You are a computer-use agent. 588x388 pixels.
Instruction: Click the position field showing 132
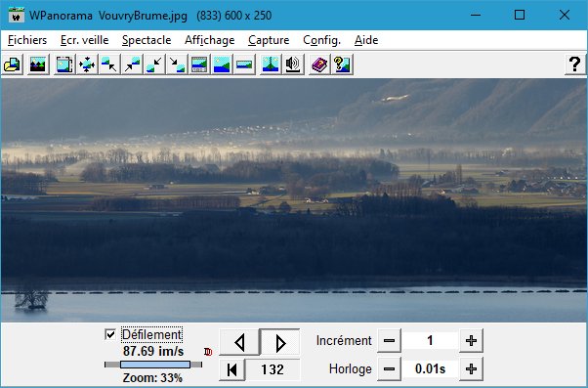click(x=273, y=369)
